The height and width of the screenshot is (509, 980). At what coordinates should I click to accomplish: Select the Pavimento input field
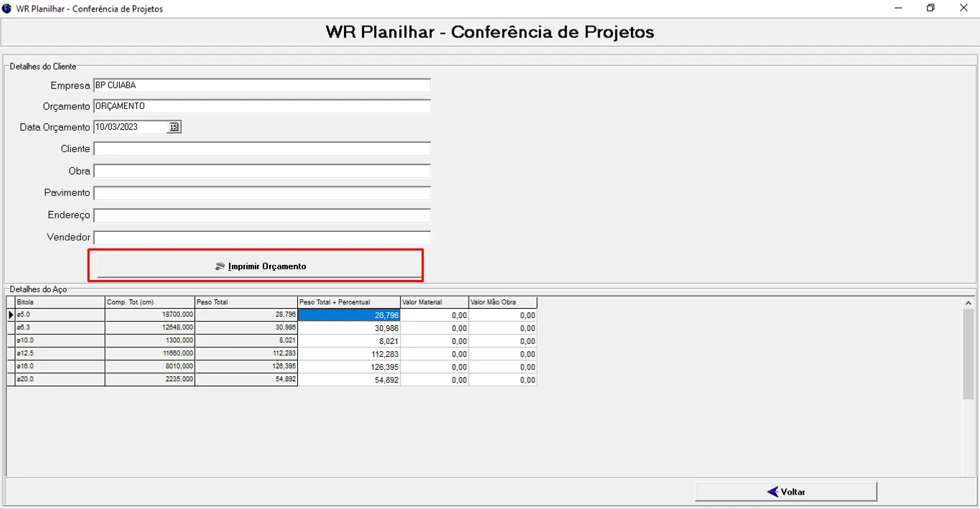click(261, 193)
